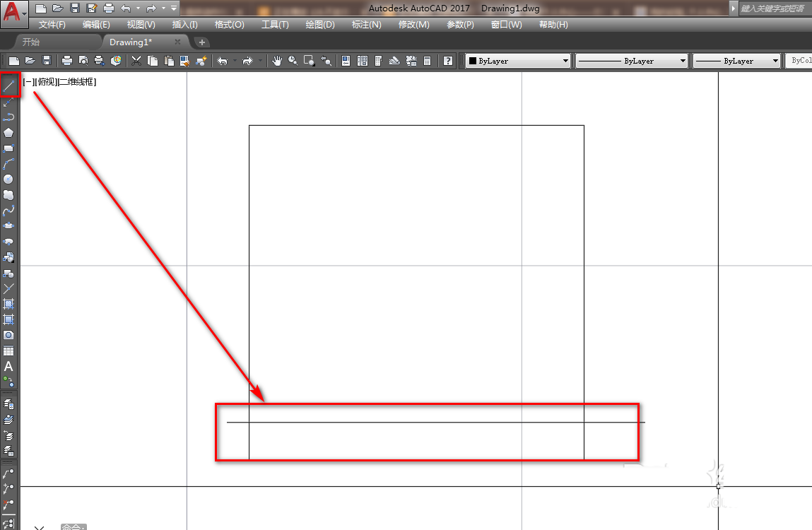The image size is (812, 530).
Task: Open Customize Quick Access Toolbar dropdown
Action: point(174,8)
